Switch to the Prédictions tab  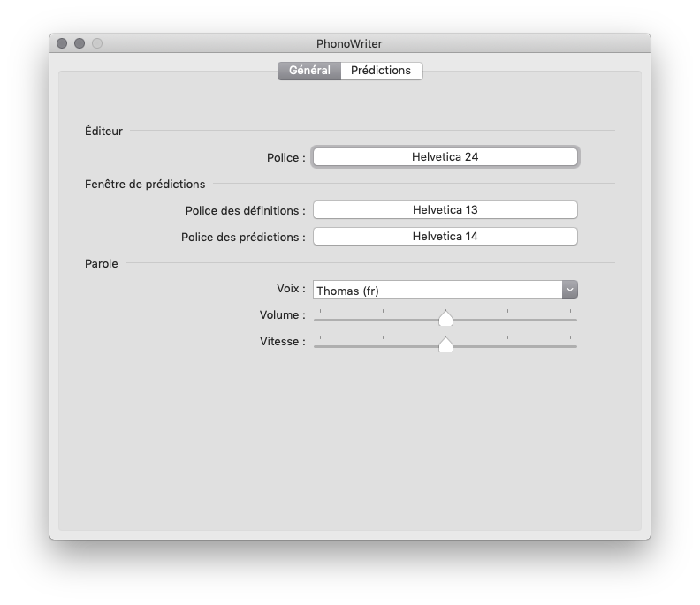pos(381,71)
